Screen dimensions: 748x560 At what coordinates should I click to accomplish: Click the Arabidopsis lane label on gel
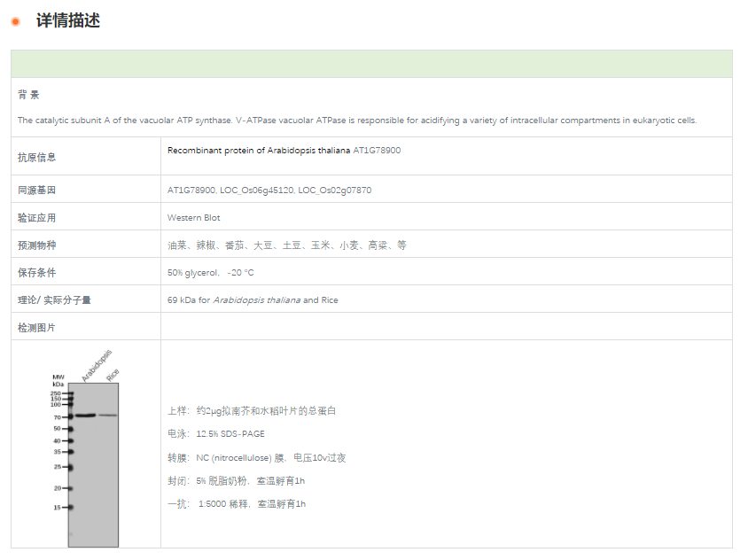[x=95, y=366]
